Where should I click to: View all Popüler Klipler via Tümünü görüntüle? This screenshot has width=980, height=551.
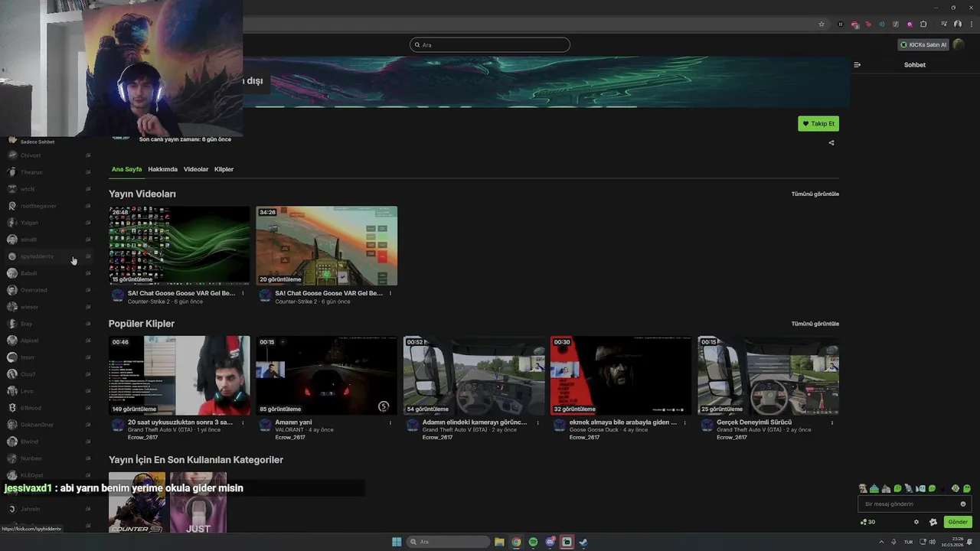click(815, 324)
